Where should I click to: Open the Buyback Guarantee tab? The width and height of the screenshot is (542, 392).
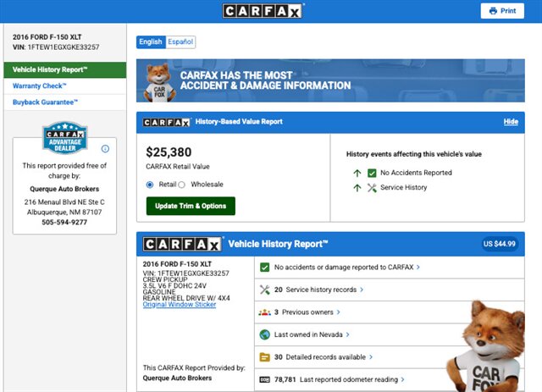[x=45, y=102]
